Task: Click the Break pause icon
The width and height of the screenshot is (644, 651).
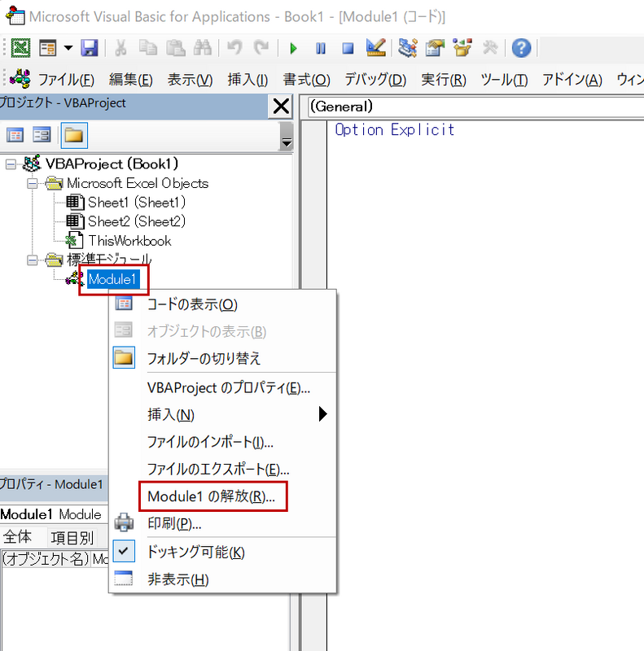Action: tap(320, 48)
